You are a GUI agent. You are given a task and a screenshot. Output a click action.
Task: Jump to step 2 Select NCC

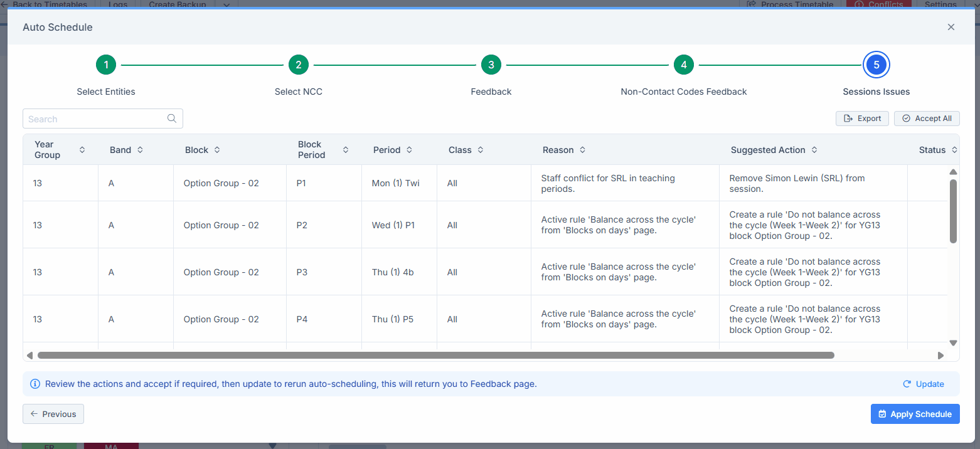click(299, 65)
